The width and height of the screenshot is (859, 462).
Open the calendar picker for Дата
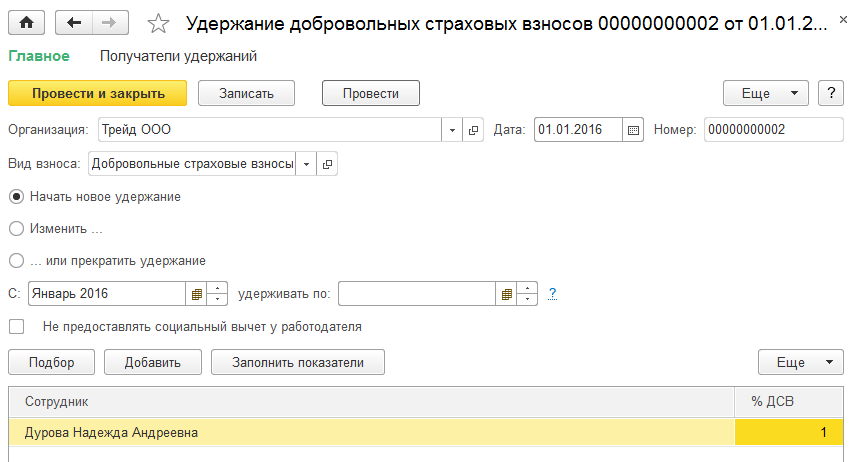632,130
